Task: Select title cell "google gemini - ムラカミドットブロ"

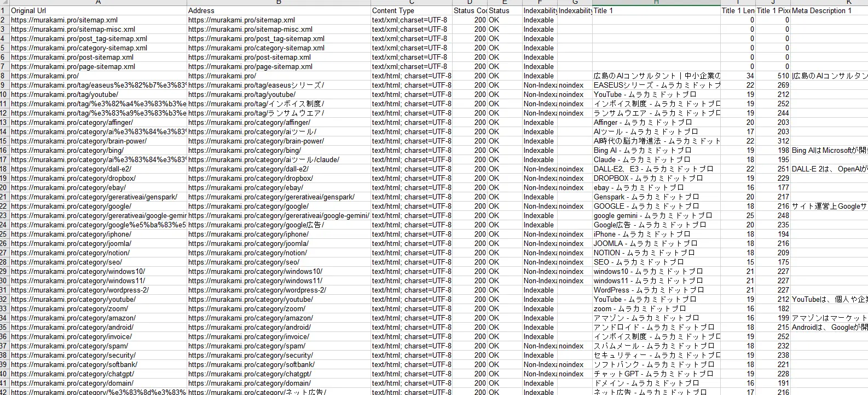Action: (x=656, y=215)
